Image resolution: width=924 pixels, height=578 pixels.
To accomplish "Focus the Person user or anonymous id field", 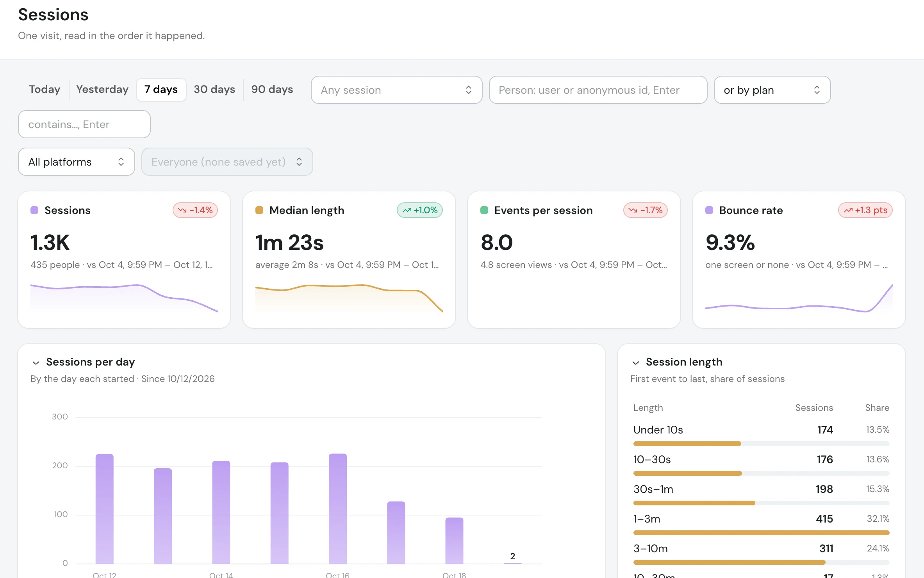I will [598, 90].
